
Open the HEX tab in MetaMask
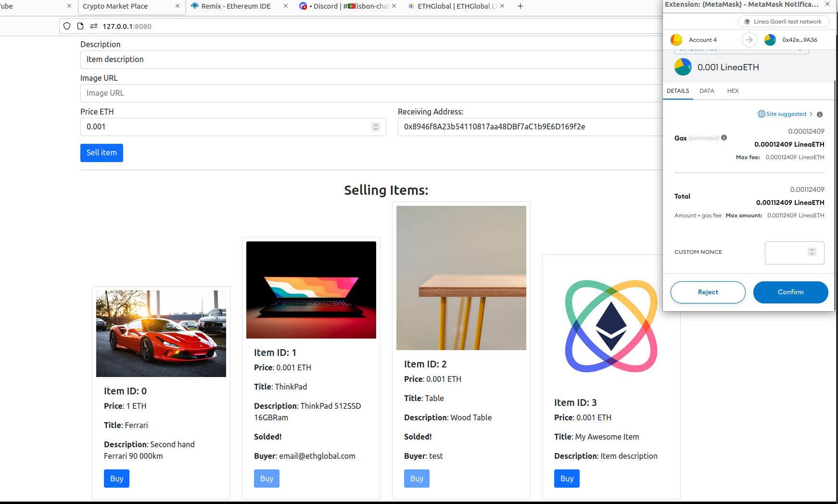pos(733,91)
